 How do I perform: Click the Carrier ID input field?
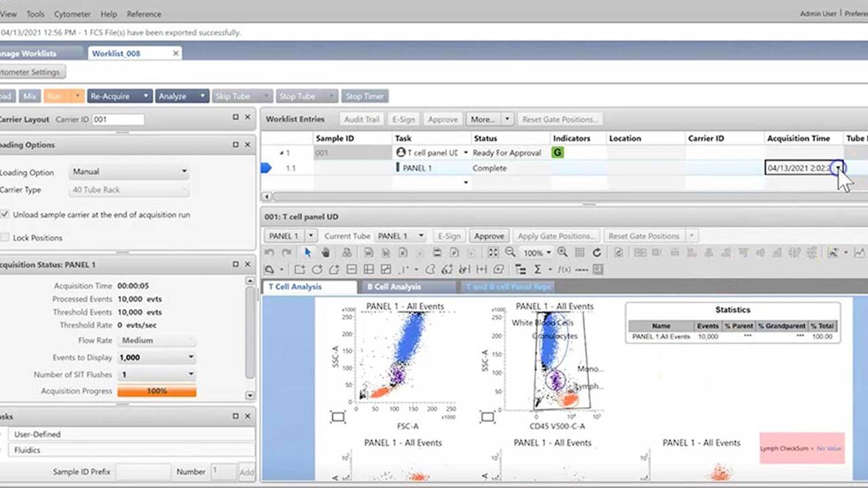[118, 119]
